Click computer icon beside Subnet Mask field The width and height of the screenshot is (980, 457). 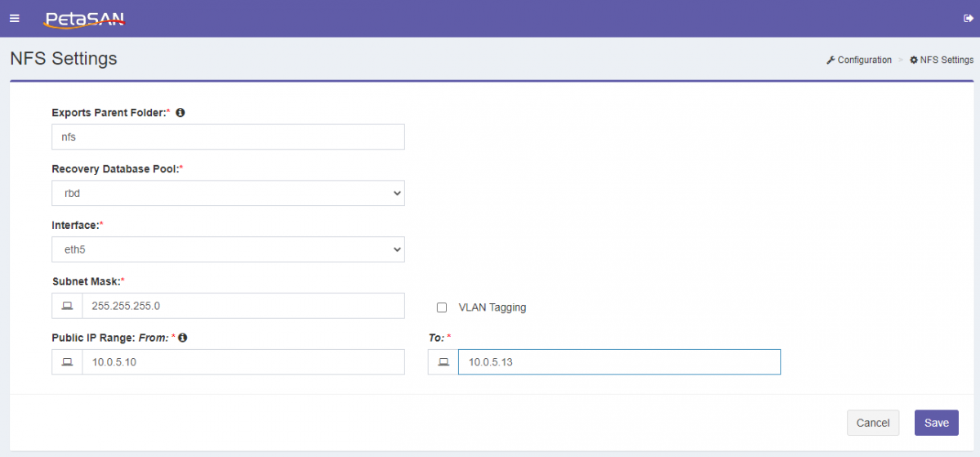[x=67, y=306]
